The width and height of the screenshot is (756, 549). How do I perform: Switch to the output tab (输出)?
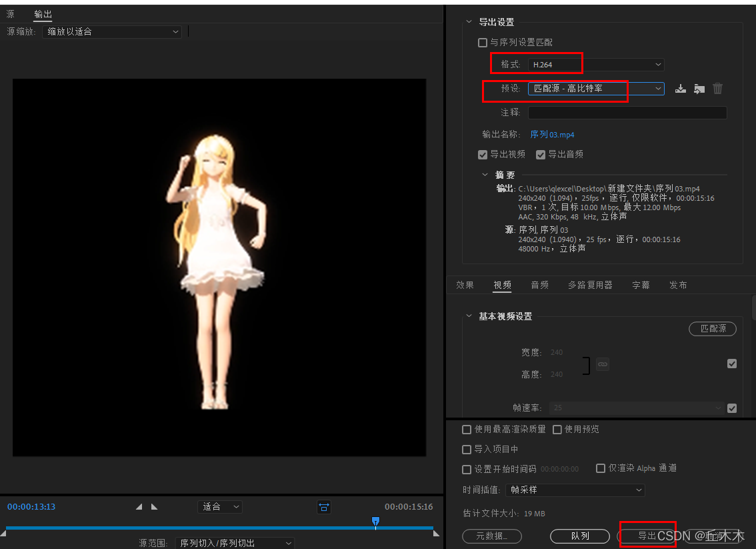point(43,15)
